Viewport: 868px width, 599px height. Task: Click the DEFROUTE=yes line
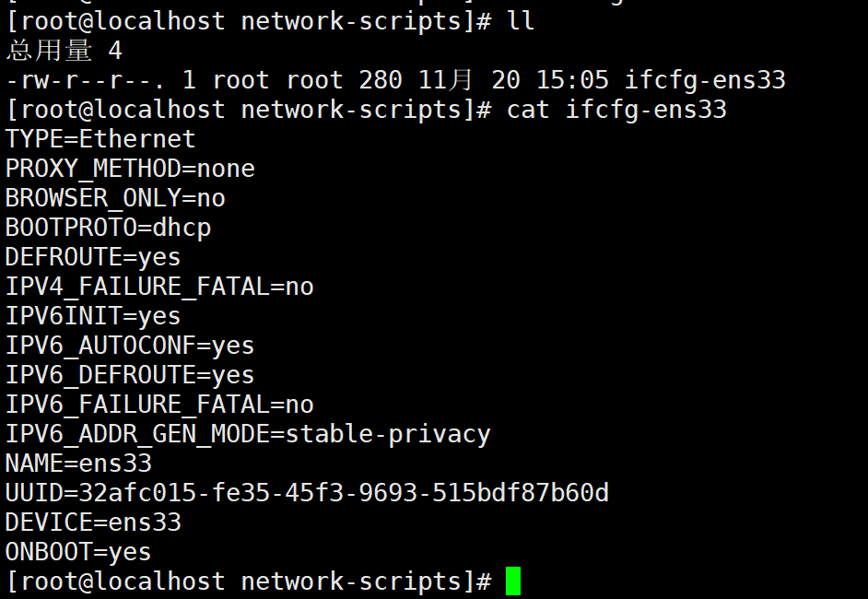[x=93, y=257]
